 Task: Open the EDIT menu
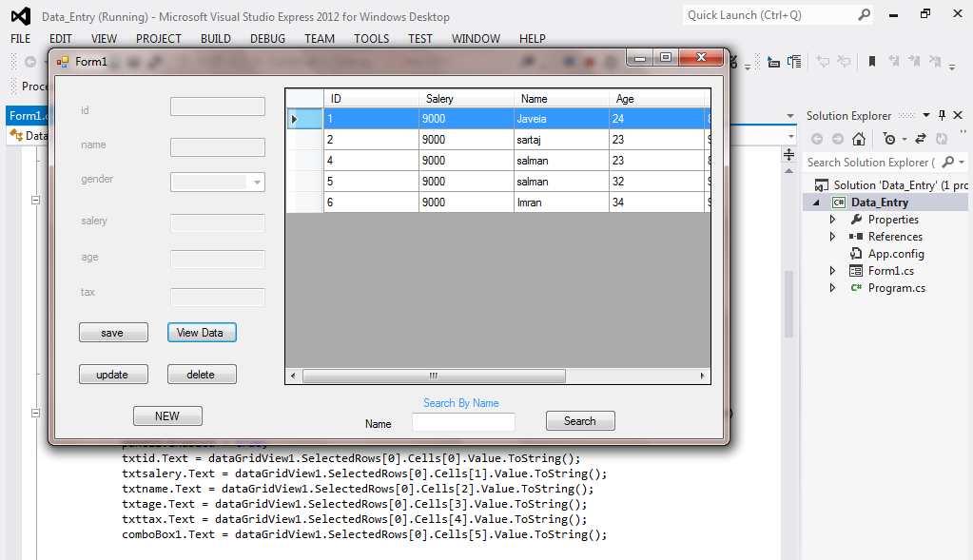click(x=60, y=38)
